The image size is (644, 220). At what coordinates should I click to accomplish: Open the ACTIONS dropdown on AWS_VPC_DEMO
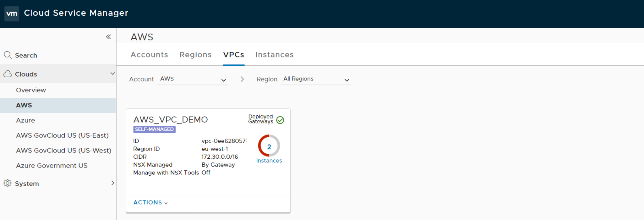tap(150, 203)
